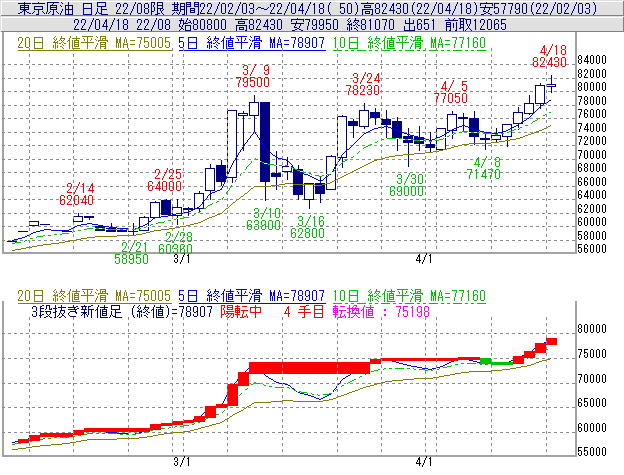Screen dimensions: 624x475
Task: Click the 4/1 date on lower axis
Action: [x=424, y=462]
